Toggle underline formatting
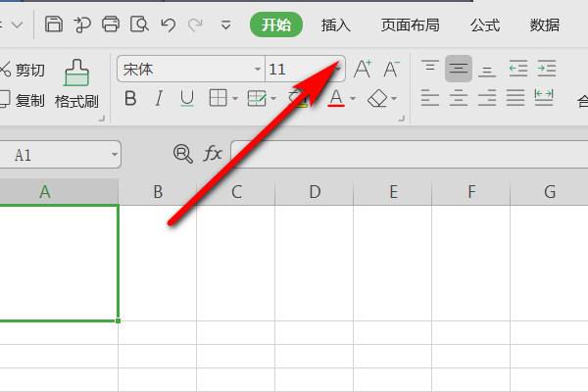The width and height of the screenshot is (588, 392). 187,99
